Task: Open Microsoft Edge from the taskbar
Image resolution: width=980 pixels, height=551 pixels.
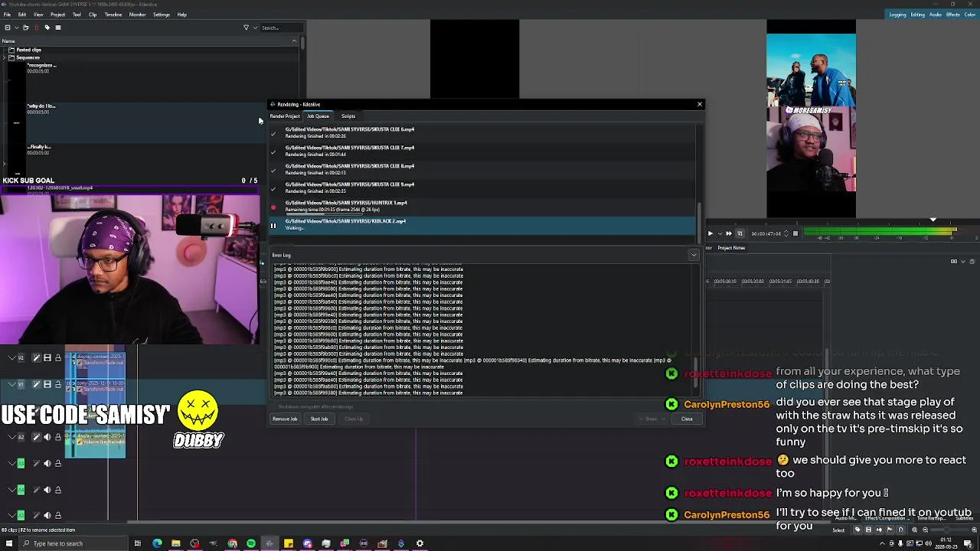Action: pyautogui.click(x=157, y=543)
